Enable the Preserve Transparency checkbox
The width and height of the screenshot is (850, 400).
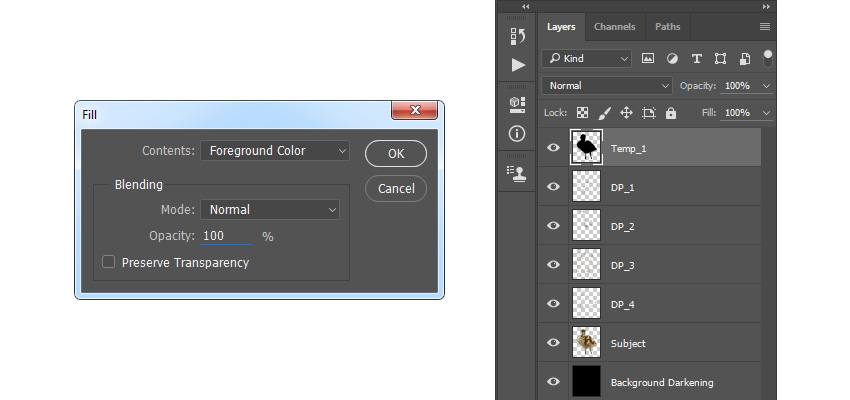[109, 262]
